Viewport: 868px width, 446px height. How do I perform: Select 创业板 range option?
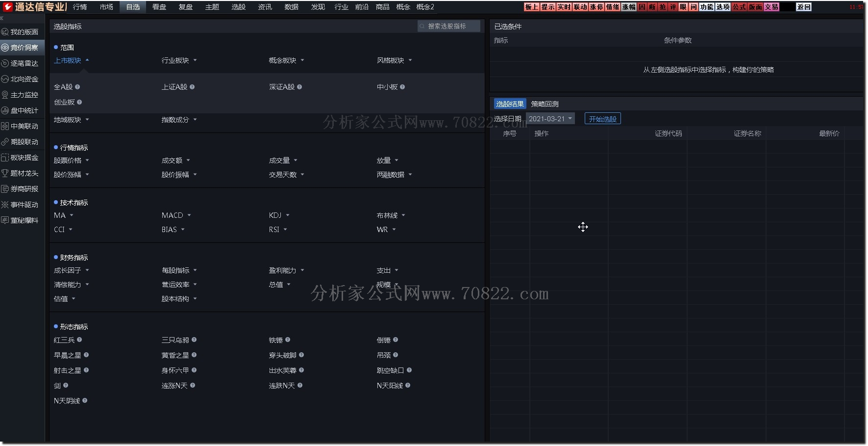[64, 102]
